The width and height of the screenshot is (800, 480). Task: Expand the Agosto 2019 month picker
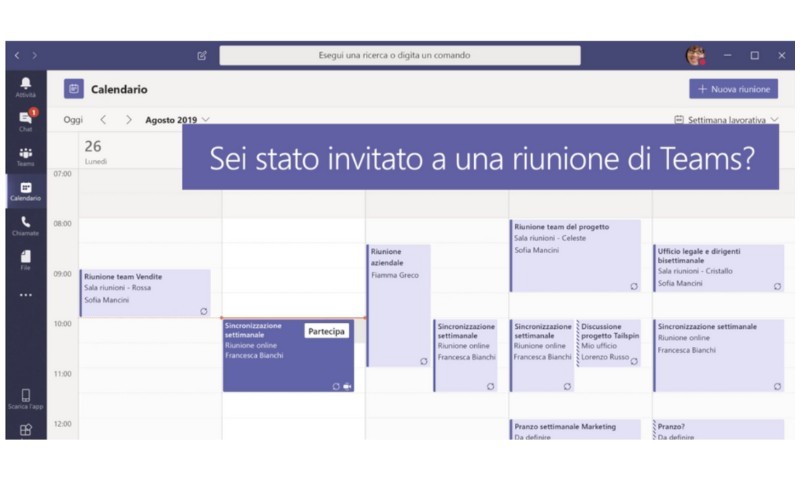click(177, 120)
